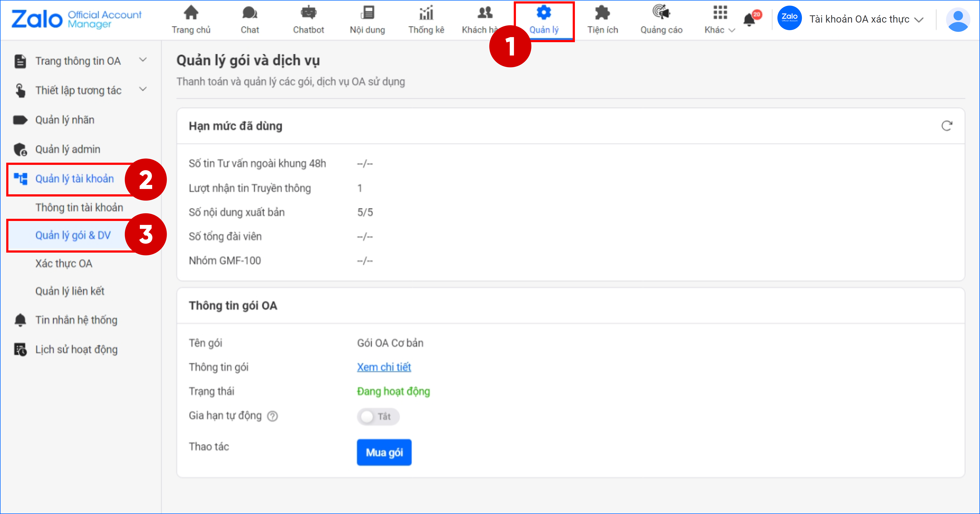
Task: Click the Gói OA Cơ bản value
Action: tap(390, 343)
